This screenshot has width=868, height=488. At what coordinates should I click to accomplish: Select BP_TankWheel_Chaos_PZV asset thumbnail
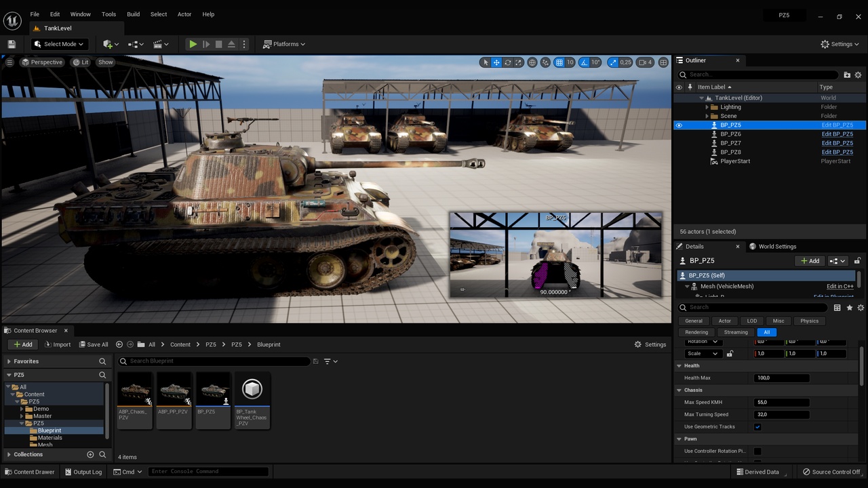click(x=252, y=400)
